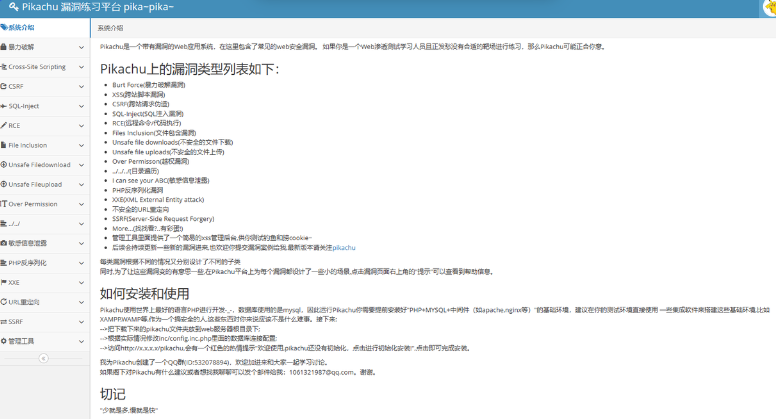
Task: Click the icon next to SQL-Inject
Action: click(5, 106)
